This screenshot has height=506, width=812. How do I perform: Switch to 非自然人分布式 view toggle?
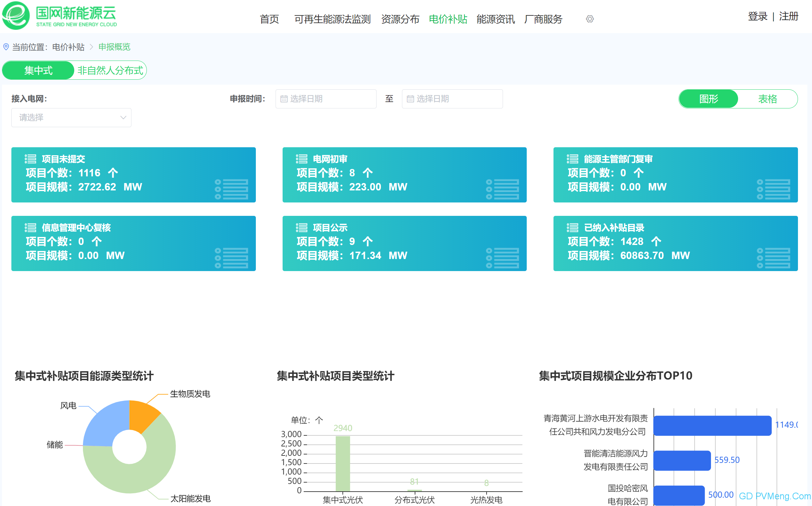point(110,70)
